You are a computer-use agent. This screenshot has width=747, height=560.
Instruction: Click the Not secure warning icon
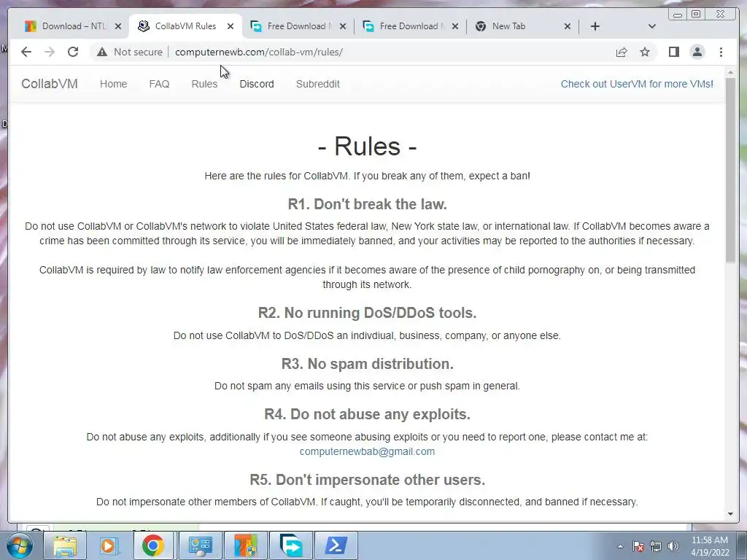pyautogui.click(x=102, y=52)
